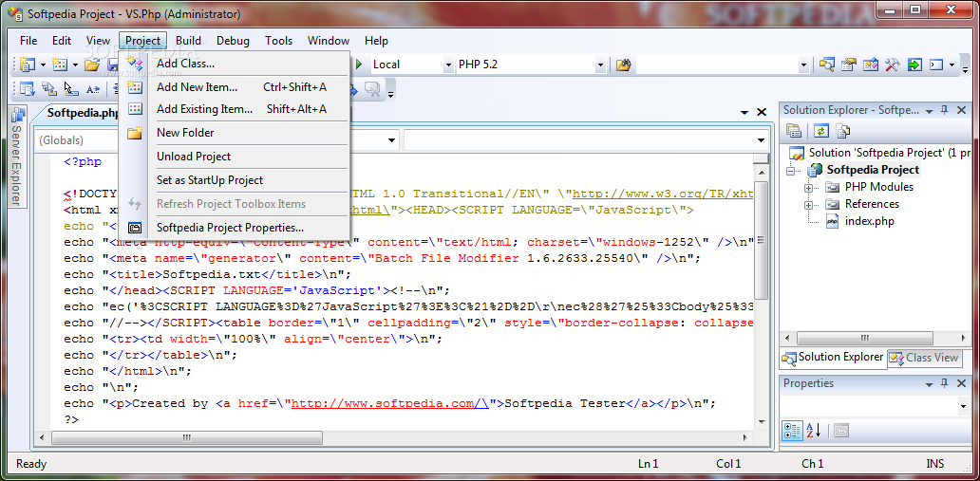The height and width of the screenshot is (481, 980).
Task: Click the Property Pages icon in Properties panel
Action: [841, 431]
